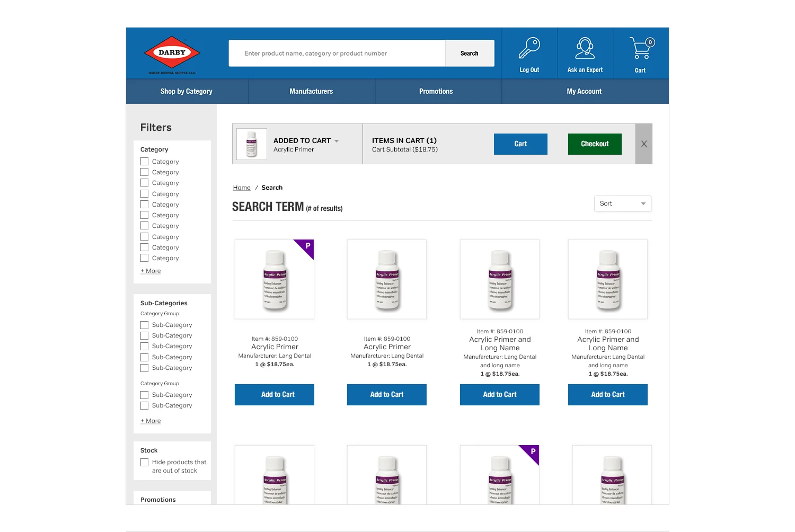Toggle Hide products that are out of stock
Image resolution: width=795 pixels, height=532 pixels.
click(x=144, y=462)
